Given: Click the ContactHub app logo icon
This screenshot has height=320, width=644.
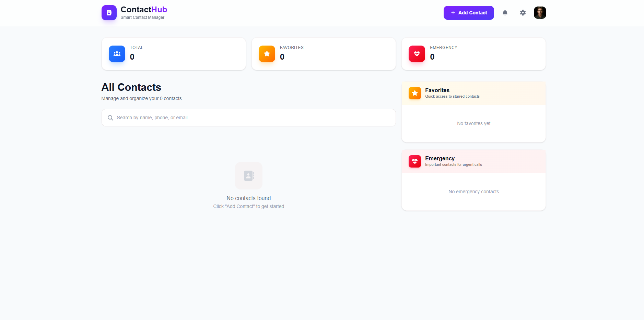Looking at the screenshot, I should tap(109, 13).
